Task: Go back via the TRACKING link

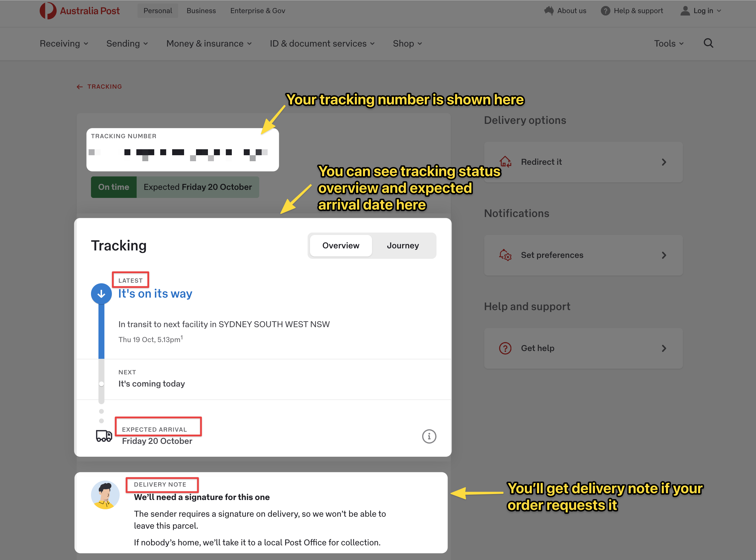Action: [x=99, y=87]
